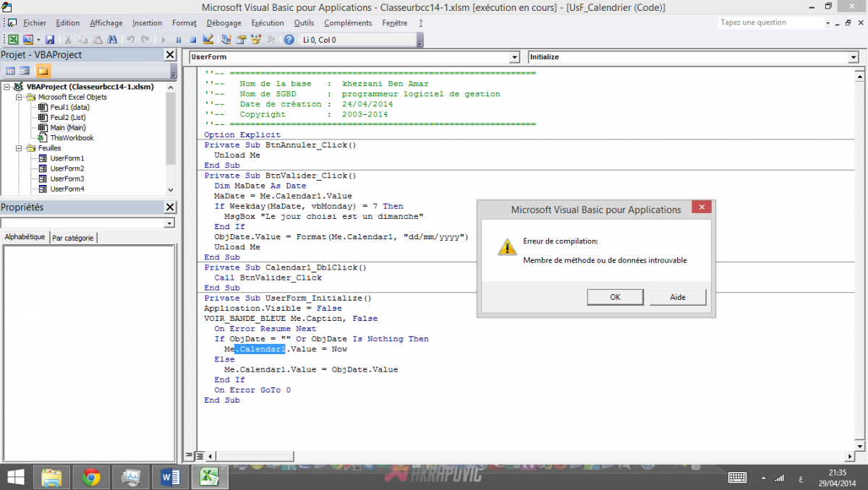Open the Insert UserForm dropdown arrow

(x=38, y=40)
